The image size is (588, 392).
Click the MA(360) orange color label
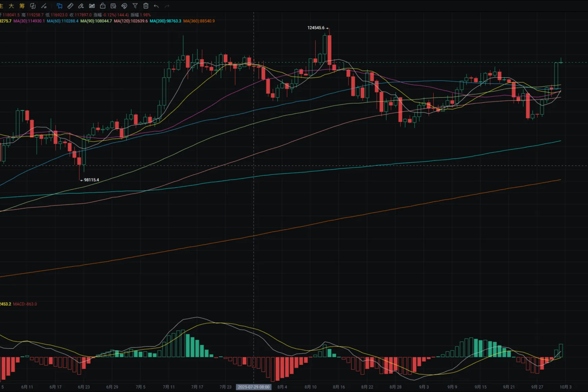click(x=199, y=21)
